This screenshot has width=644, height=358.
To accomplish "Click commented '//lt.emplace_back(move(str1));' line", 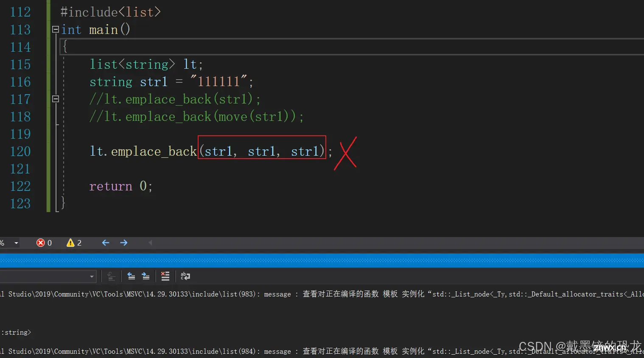I will click(x=196, y=116).
